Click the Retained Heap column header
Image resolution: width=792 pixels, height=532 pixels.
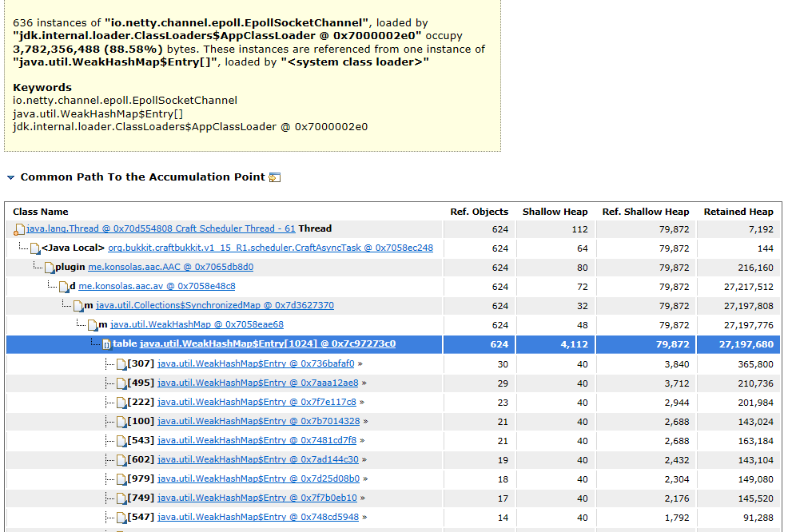click(738, 212)
